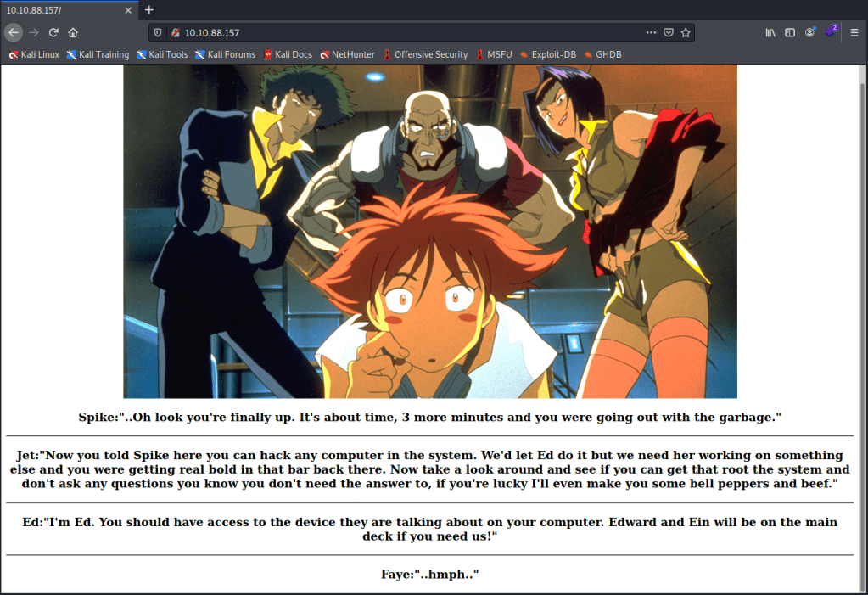Image resolution: width=868 pixels, height=595 pixels.
Task: Click the browser Back arrow button
Action: pyautogui.click(x=13, y=32)
